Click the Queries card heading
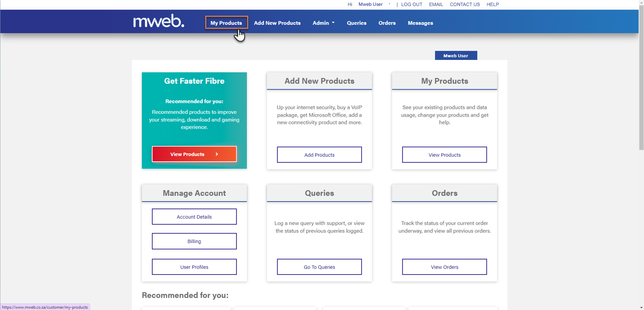644x310 pixels. [x=319, y=193]
